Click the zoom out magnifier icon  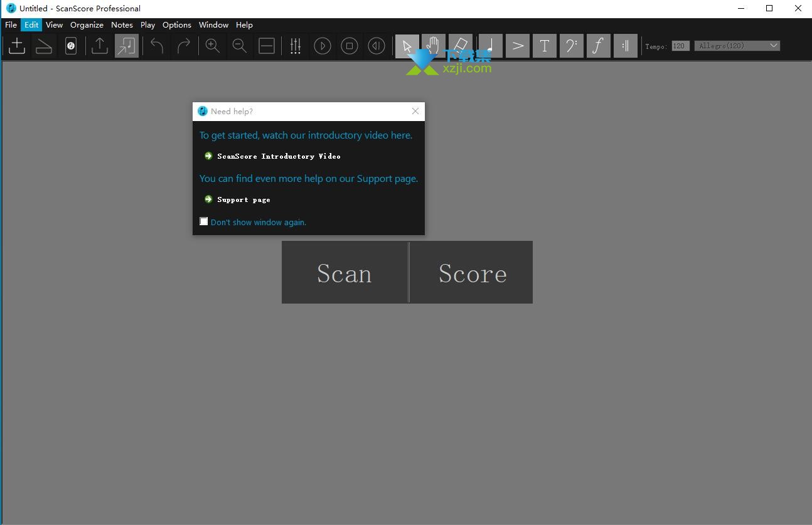point(240,46)
